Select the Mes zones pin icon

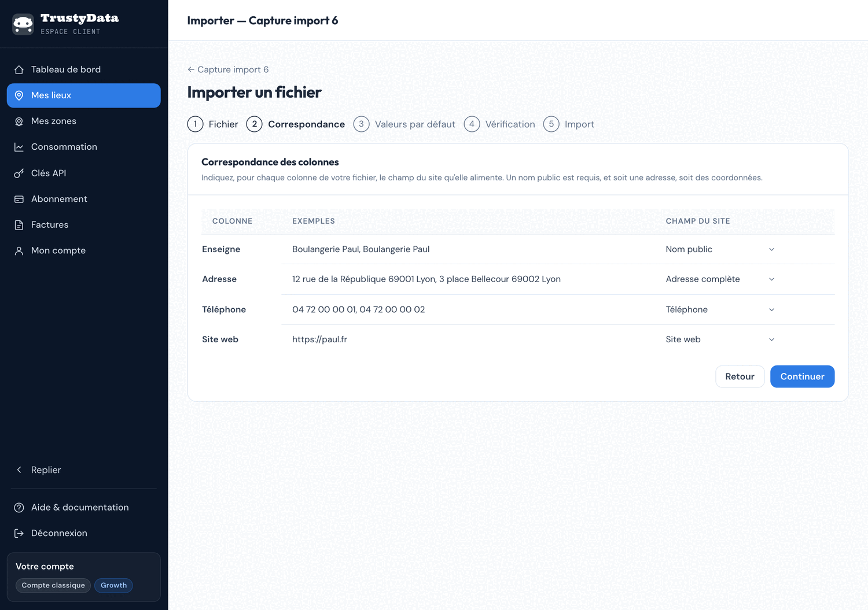(x=19, y=121)
